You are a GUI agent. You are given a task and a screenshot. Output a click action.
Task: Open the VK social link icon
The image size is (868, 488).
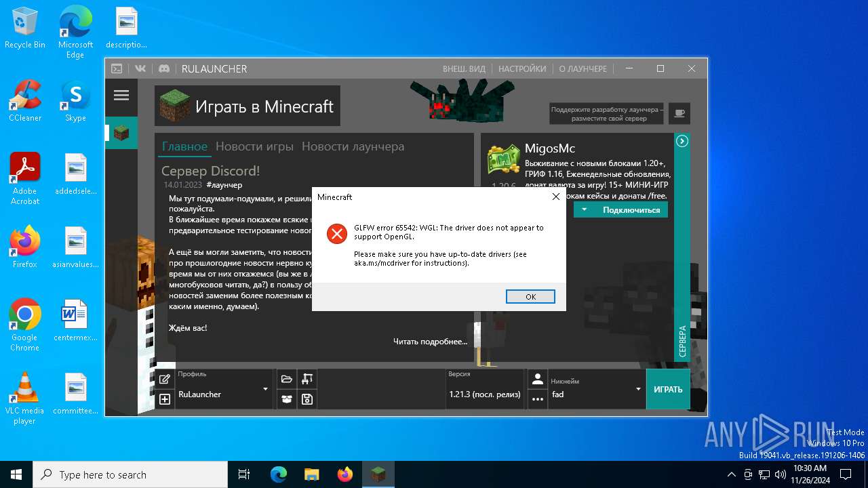pos(140,68)
